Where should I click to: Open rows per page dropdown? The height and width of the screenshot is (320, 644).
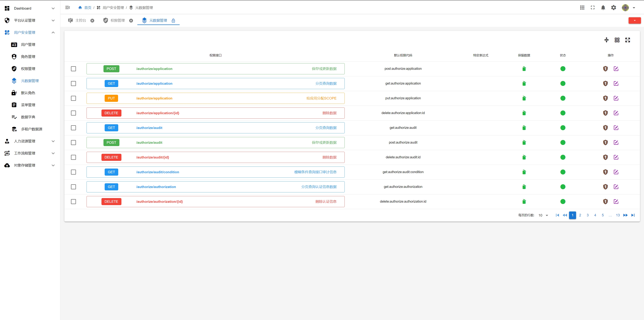[543, 215]
